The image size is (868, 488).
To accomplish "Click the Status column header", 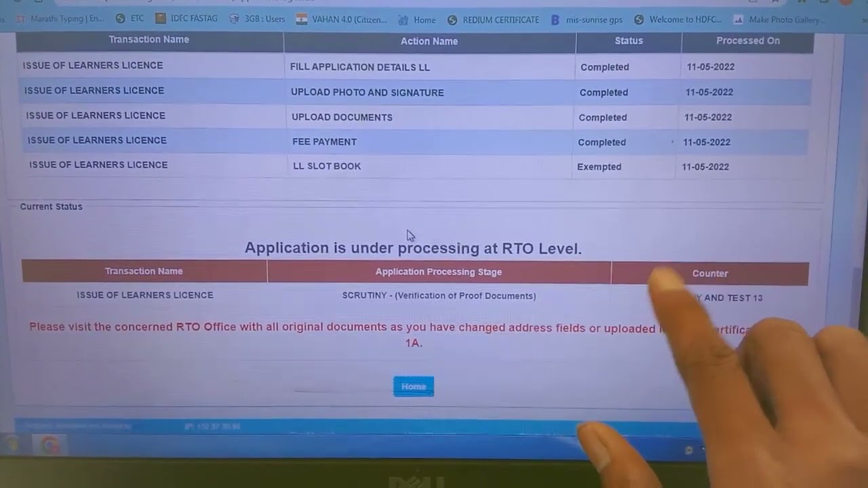I will pyautogui.click(x=629, y=41).
